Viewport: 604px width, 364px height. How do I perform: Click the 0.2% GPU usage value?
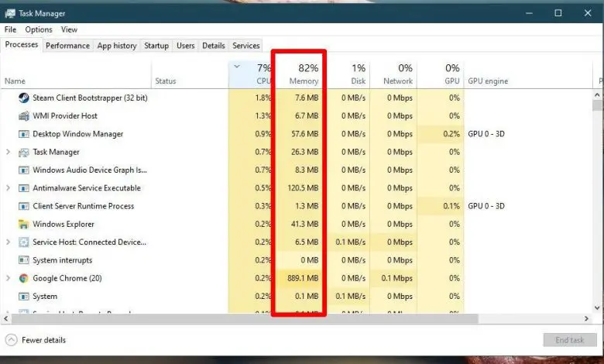[x=451, y=134]
